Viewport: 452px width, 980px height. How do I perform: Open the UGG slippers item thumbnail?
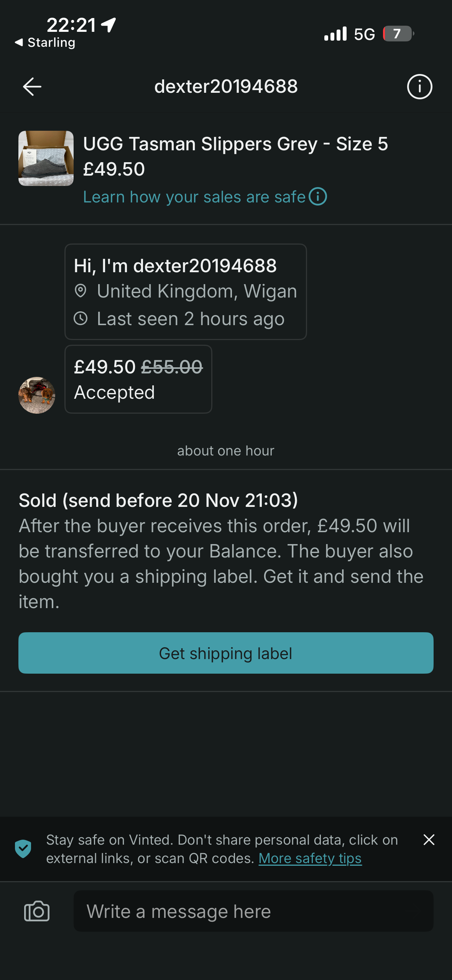[x=46, y=158]
